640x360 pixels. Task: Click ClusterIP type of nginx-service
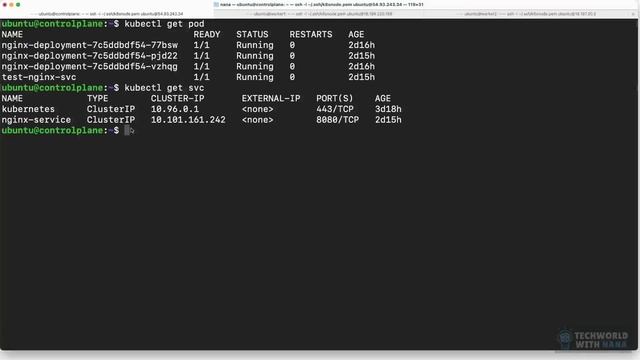(111, 120)
